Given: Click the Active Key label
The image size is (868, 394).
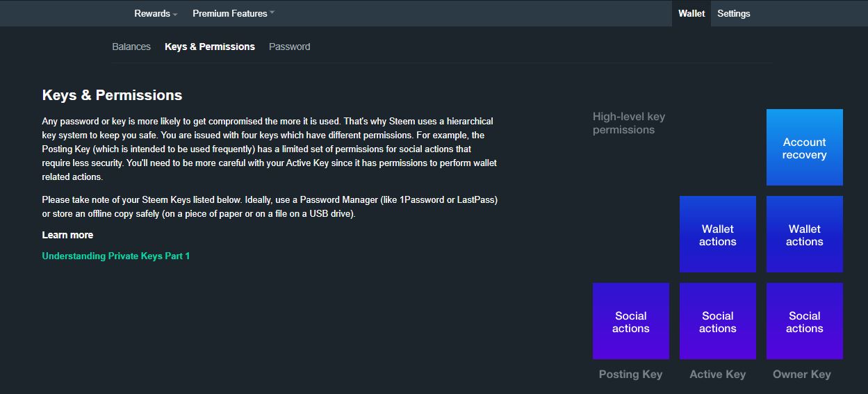Looking at the screenshot, I should coord(717,374).
